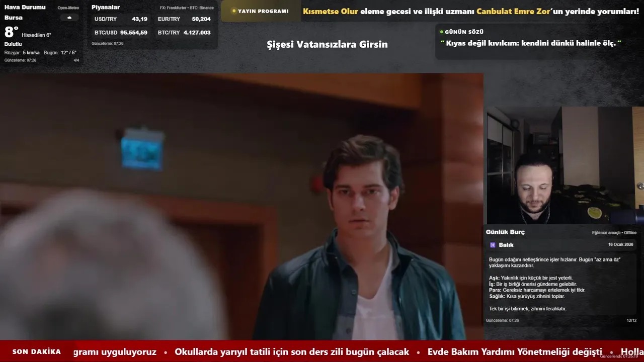Click the 12/12 horoscope page counter
644x362 pixels.
tap(631, 320)
